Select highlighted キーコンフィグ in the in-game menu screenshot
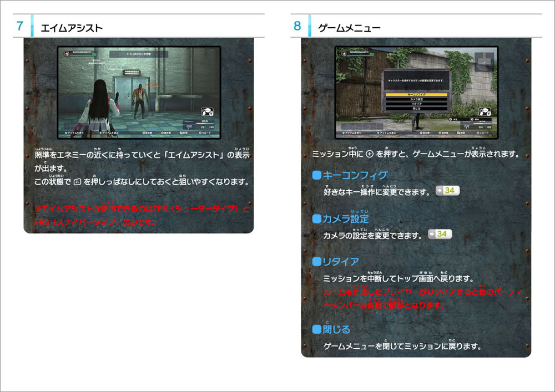The image size is (555, 392). tap(417, 95)
